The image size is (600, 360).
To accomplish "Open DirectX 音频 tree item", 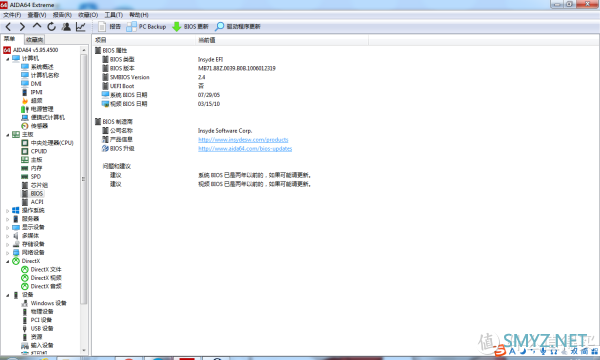I will (x=41, y=286).
